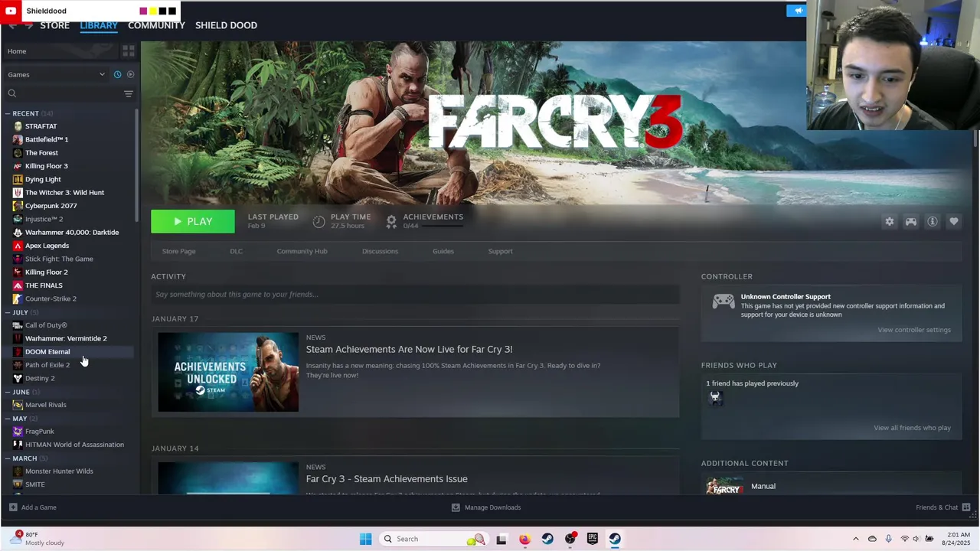Click the YouTube logo in overlay
The width and height of the screenshot is (980, 551).
[11, 11]
